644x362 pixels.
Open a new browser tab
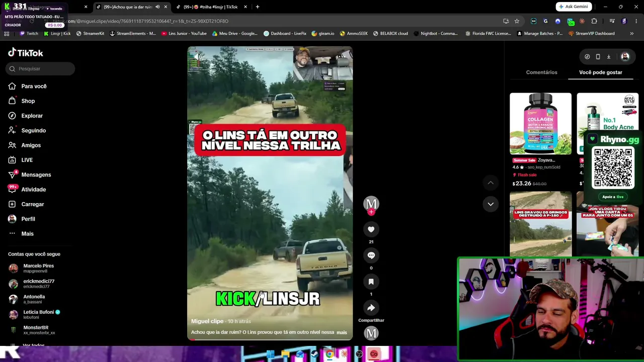coord(258,7)
